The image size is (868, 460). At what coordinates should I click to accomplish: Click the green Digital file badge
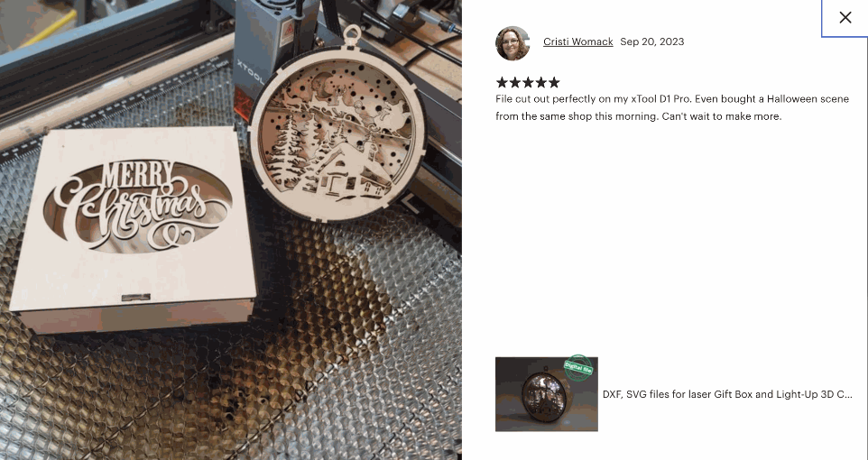tap(578, 368)
